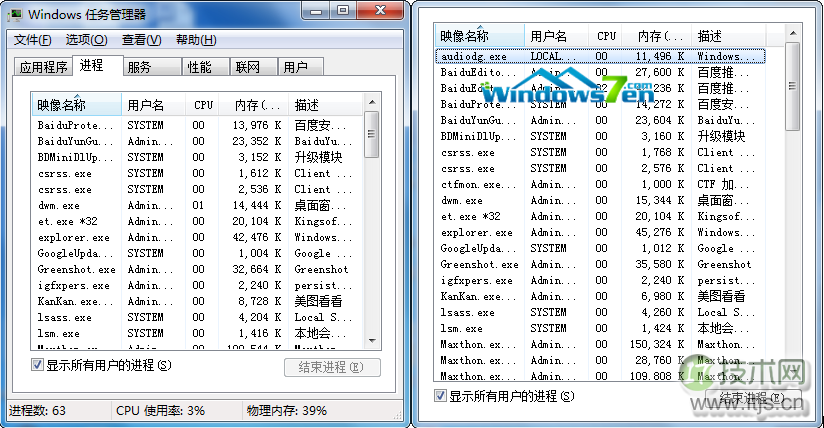
Task: Close the Windows 任务管理器 window
Action: [x=380, y=11]
